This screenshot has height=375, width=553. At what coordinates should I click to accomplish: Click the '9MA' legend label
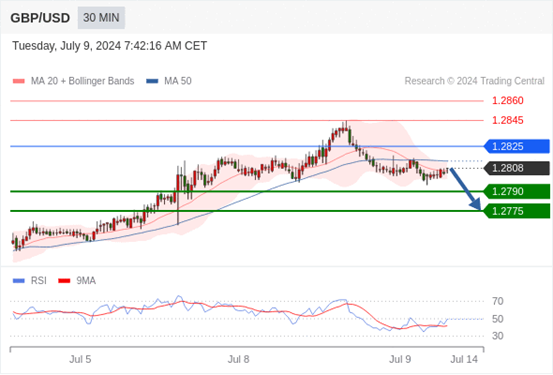coord(86,281)
